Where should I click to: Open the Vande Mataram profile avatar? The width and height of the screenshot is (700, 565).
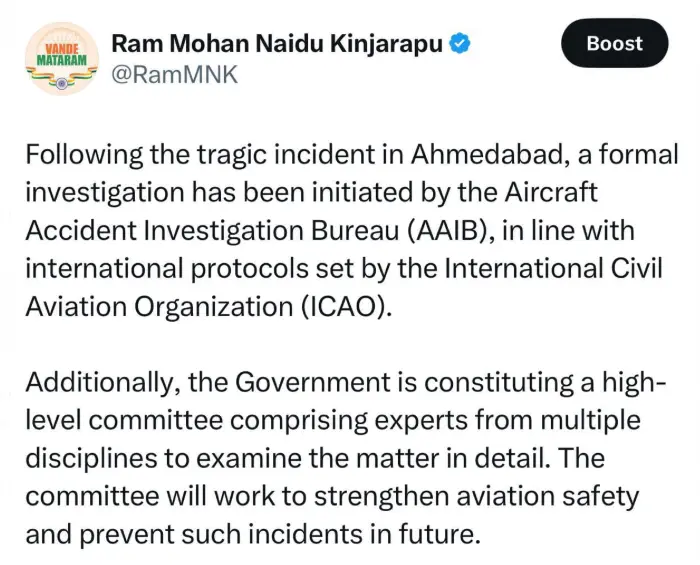coord(62,58)
